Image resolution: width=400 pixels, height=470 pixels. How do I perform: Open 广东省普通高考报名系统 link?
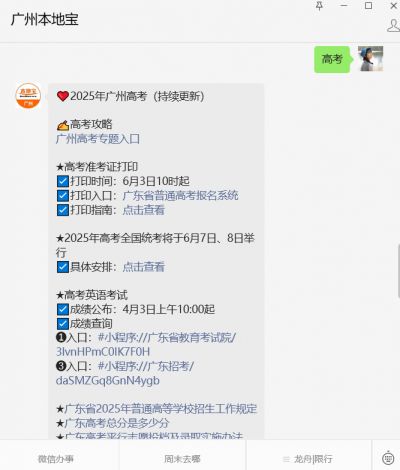[x=181, y=196]
